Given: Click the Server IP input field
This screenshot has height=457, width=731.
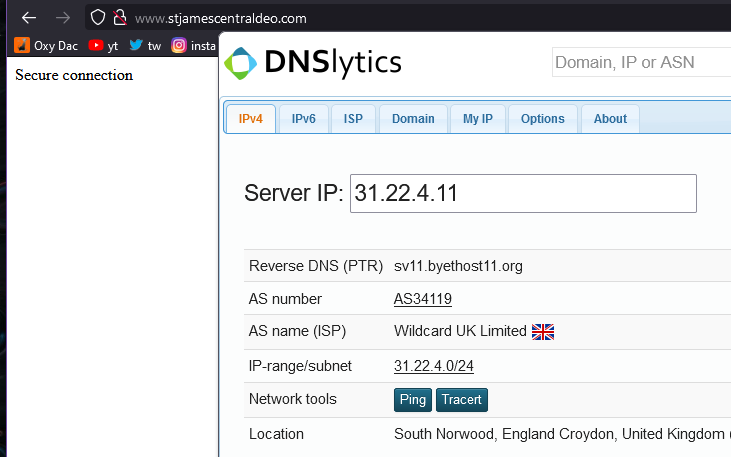Looking at the screenshot, I should pos(523,193).
